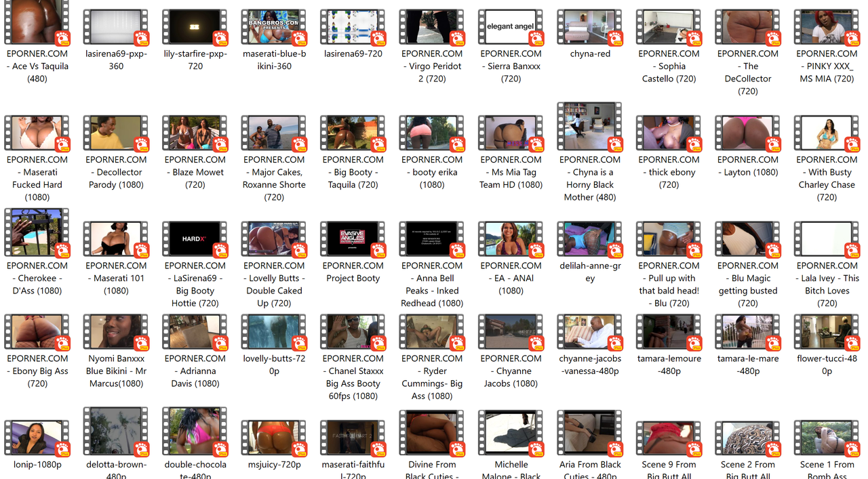Select the Adrianna Davis (1080) file icon
This screenshot has width=868, height=479.
click(195, 332)
